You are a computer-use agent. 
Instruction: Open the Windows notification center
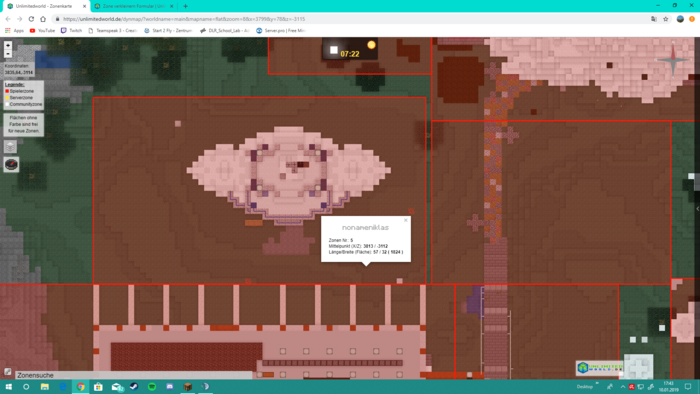coord(688,386)
